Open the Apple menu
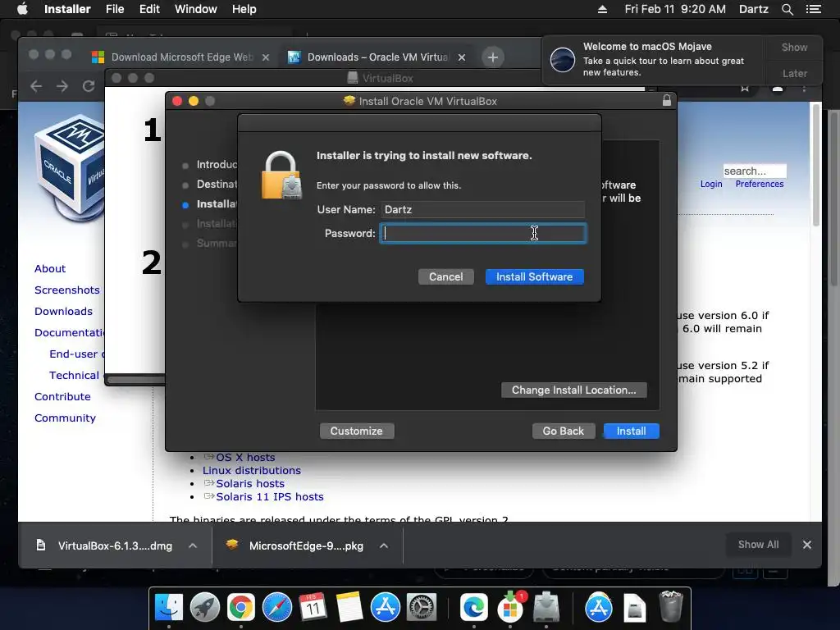840x630 pixels. click(22, 9)
